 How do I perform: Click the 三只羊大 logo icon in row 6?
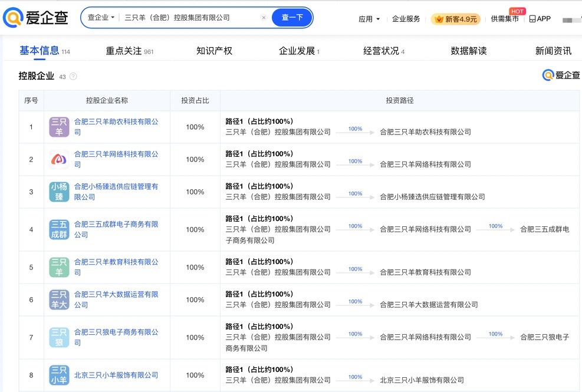pos(59,299)
